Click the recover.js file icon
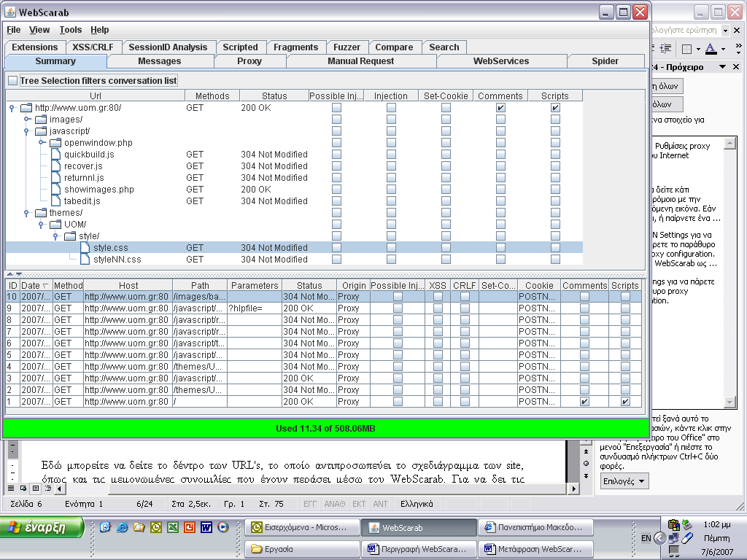 (56, 166)
